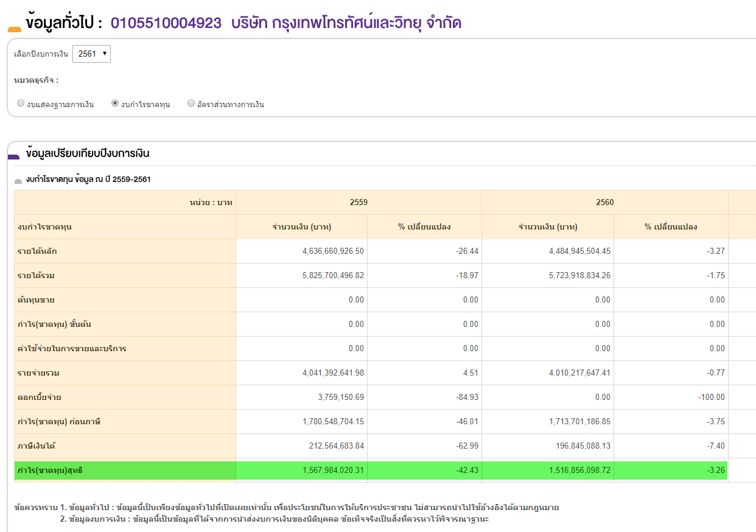Click the กำไร(ขาดทุน) ขั้นต้น row label
This screenshot has height=532, width=756.
pos(55,324)
